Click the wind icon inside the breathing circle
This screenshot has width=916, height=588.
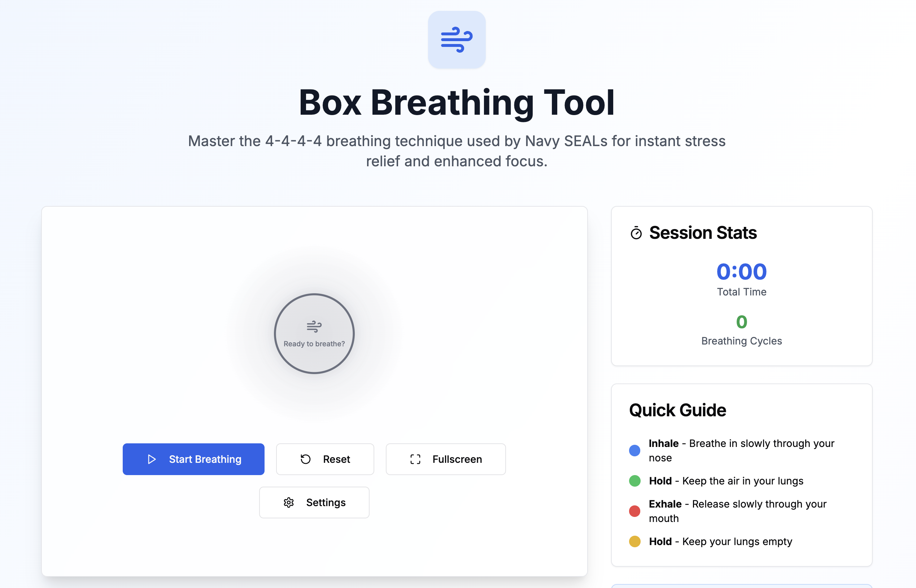click(x=314, y=326)
